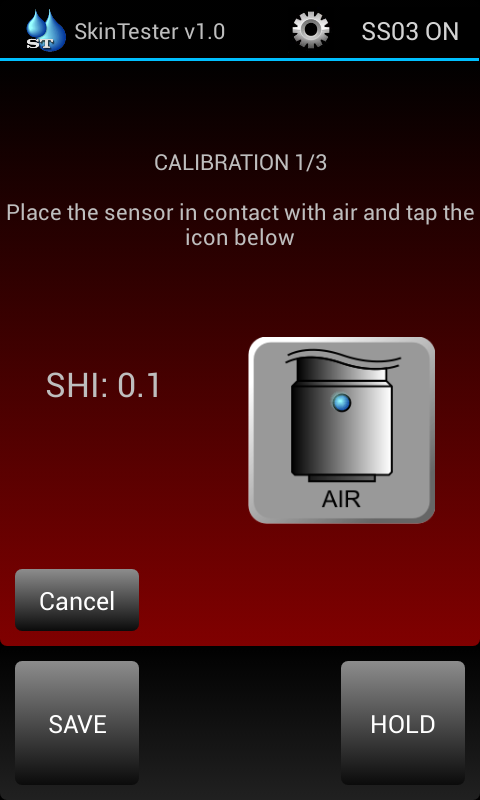Click the SAVE button
Viewport: 480px width, 800px height.
[77, 723]
